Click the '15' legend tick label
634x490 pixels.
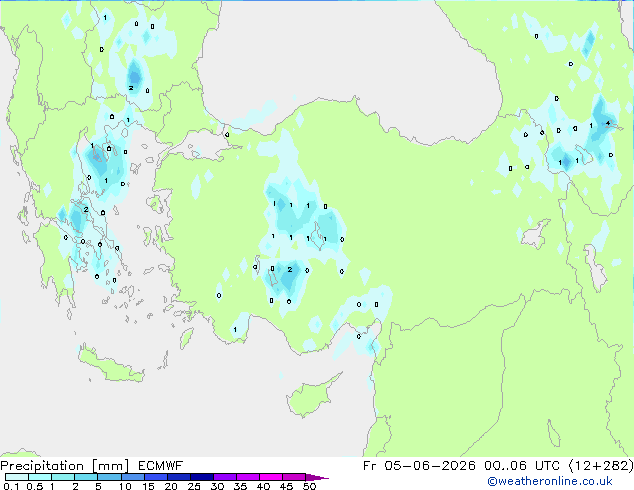pos(148,486)
